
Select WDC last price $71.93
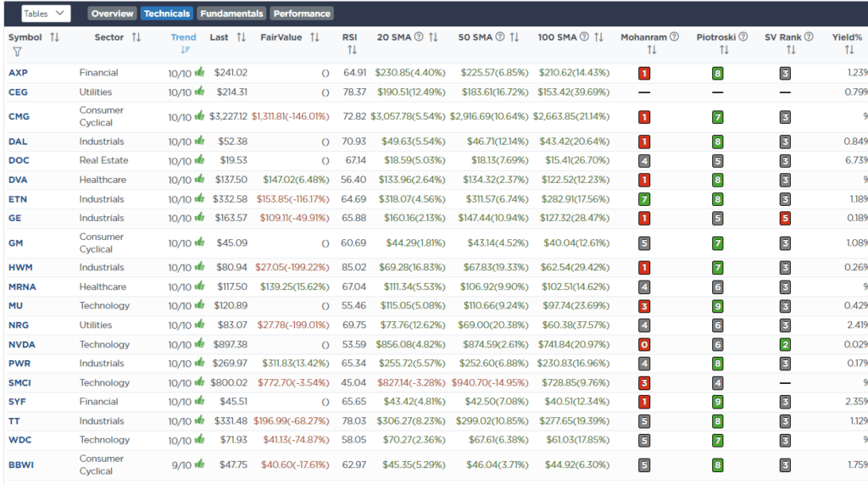(234, 440)
